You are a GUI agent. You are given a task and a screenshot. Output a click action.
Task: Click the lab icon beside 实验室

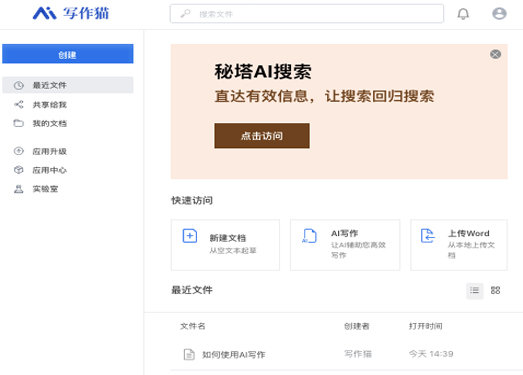coord(19,189)
